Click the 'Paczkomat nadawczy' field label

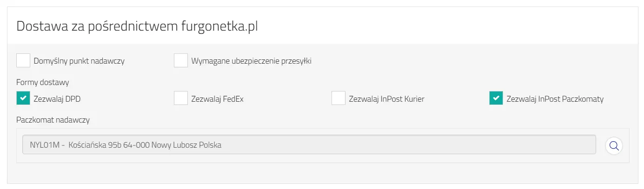coord(53,120)
